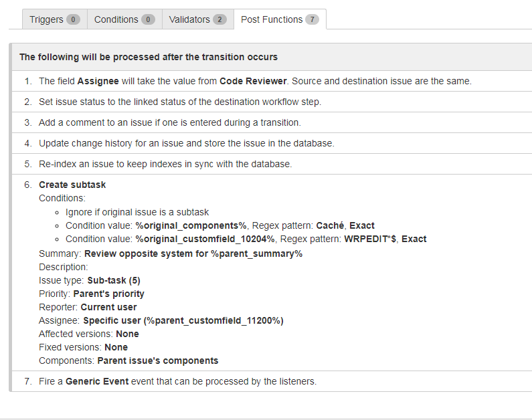Select the Assignee from Code Reviewer post function
Screen dimensions: 532x420
(x=255, y=81)
